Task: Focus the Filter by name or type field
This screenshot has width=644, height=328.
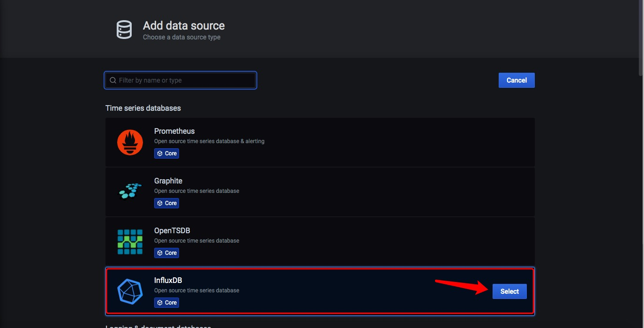Action: tap(180, 80)
